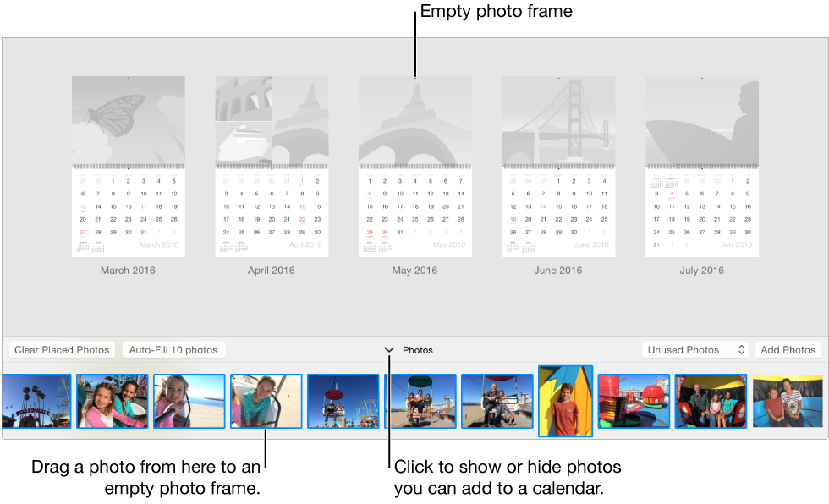This screenshot has height=504, width=829.
Task: Toggle selection of the boy in red shirt photo
Action: pos(564,401)
